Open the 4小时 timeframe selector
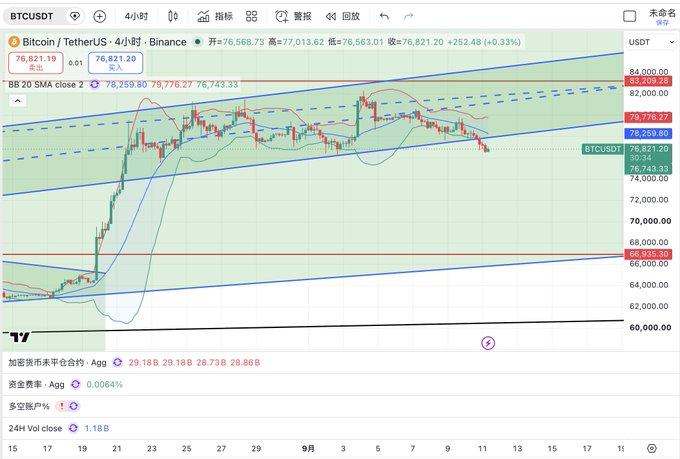680x459 pixels. (x=136, y=16)
